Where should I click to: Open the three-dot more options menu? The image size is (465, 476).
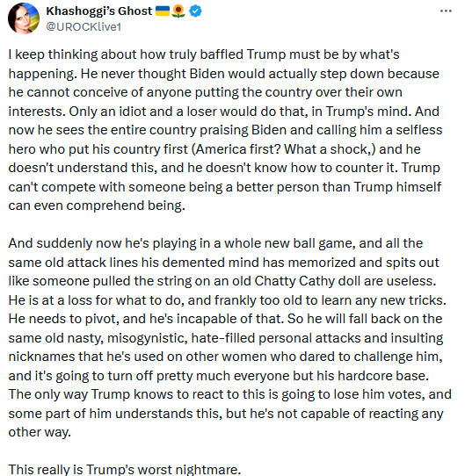tap(446, 11)
